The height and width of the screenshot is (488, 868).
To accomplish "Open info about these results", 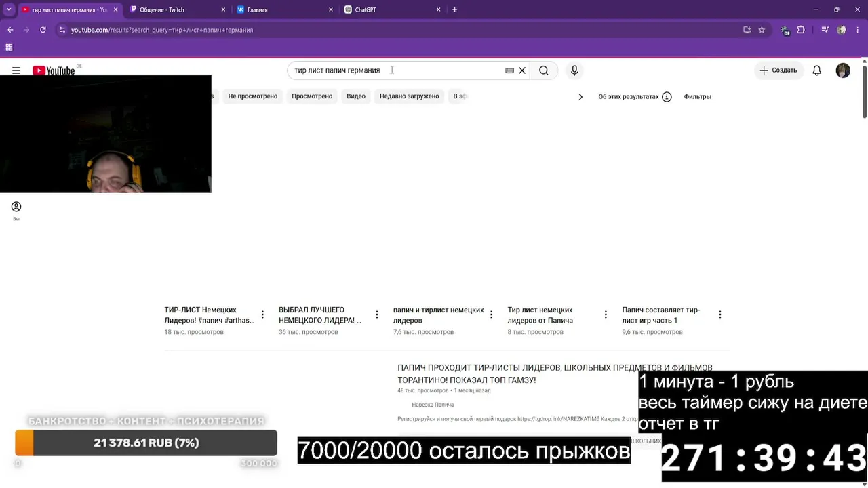I will [667, 96].
